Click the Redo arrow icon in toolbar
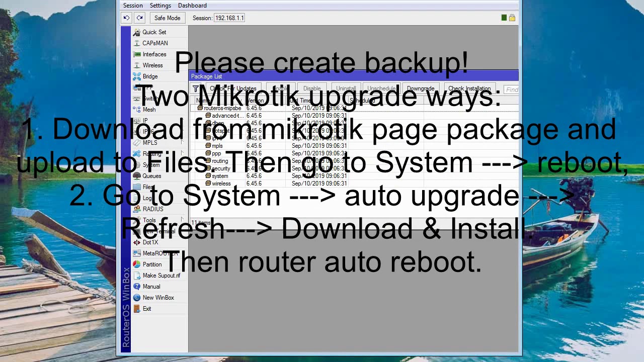 [139, 18]
